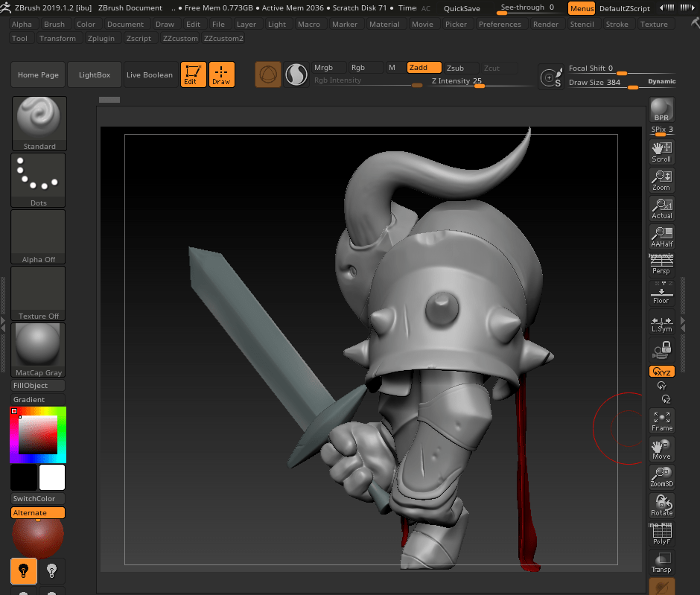700x595 pixels.
Task: Open the Dots stroke picker
Action: coord(39,180)
